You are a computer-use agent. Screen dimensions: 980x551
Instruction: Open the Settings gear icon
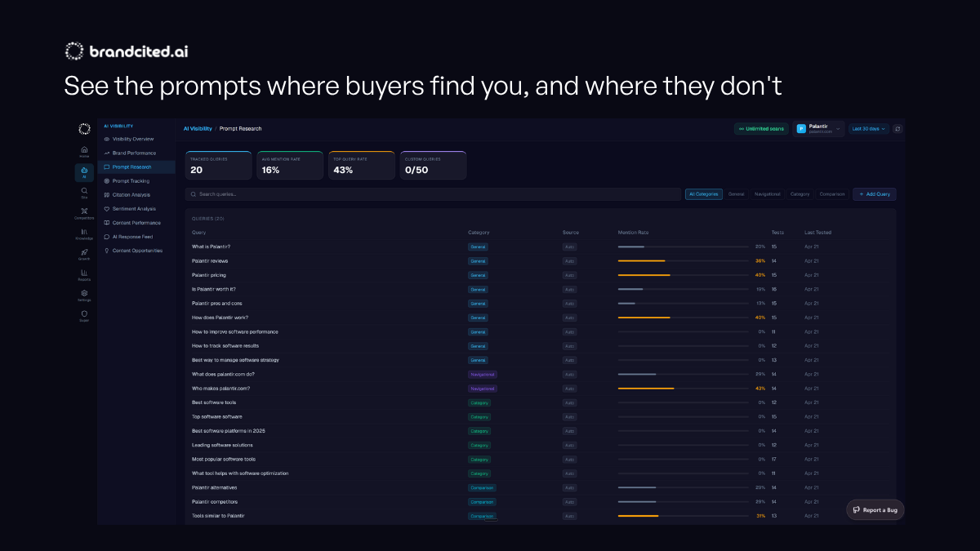coord(84,295)
